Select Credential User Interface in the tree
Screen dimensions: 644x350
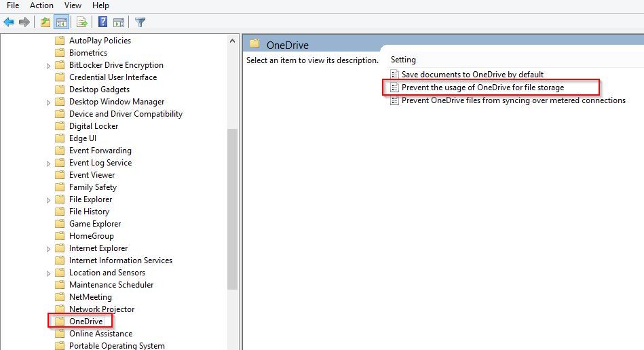[x=113, y=77]
